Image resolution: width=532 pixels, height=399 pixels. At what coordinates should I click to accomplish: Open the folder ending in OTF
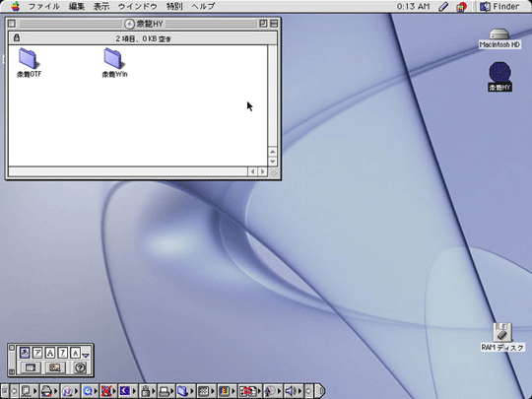coord(29,63)
